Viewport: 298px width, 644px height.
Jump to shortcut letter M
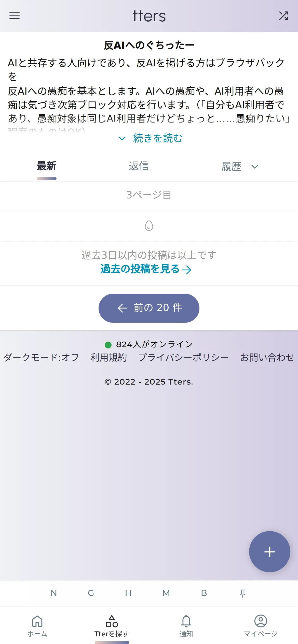point(166,593)
